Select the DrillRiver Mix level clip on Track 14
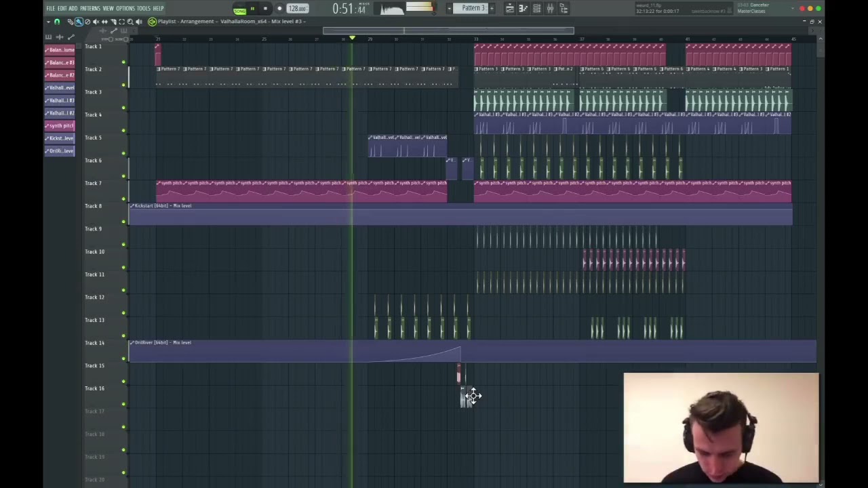This screenshot has height=488, width=868. pos(473,351)
